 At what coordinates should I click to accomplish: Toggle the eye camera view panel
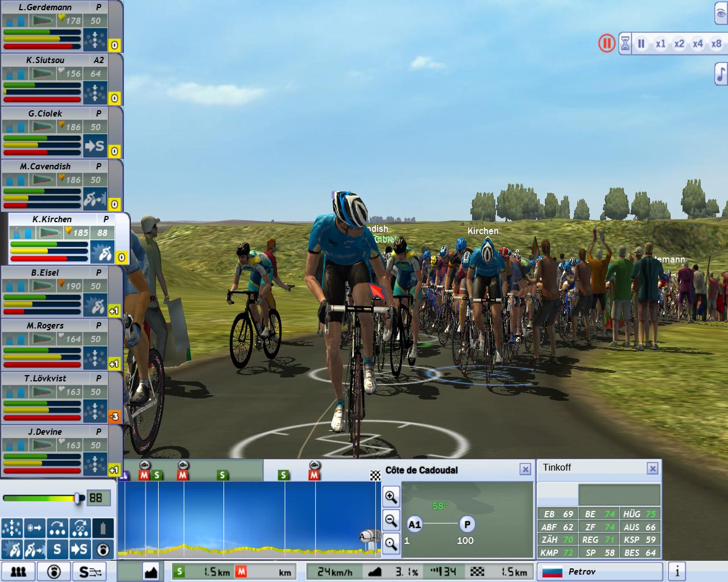pos(721,14)
